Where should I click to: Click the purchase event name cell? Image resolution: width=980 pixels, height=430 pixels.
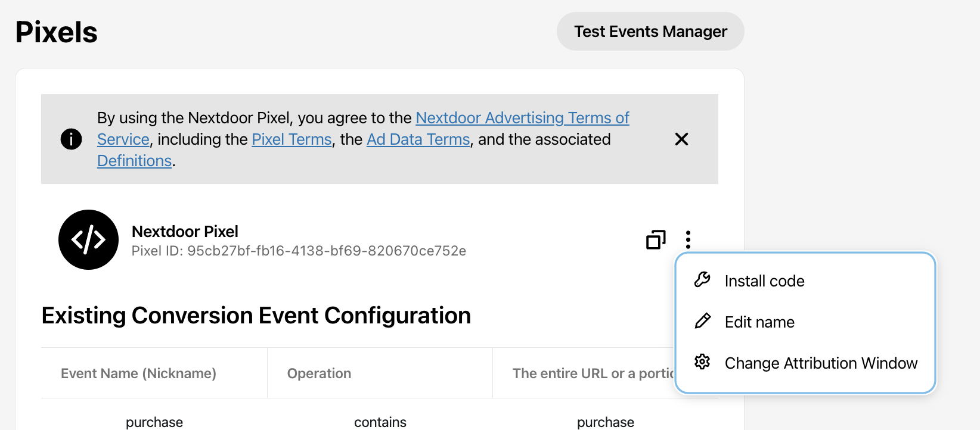[x=154, y=422]
